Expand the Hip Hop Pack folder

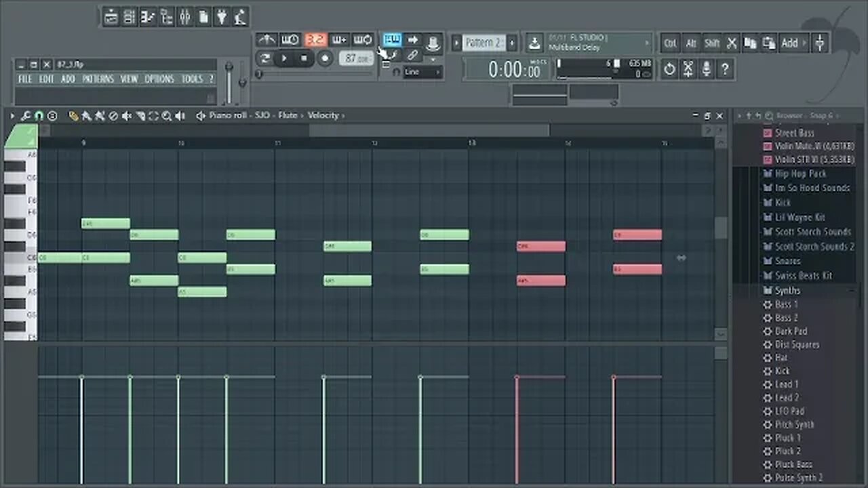coord(800,174)
